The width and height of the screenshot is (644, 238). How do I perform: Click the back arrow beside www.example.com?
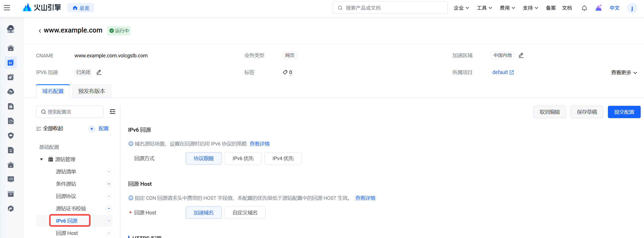(x=40, y=31)
